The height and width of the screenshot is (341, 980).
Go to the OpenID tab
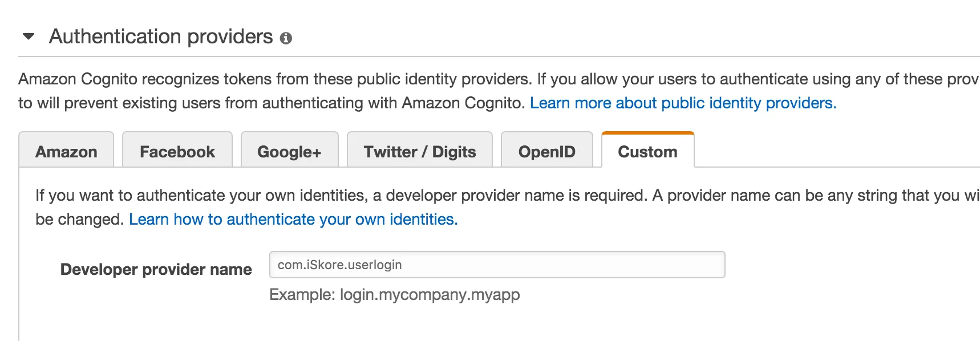pyautogui.click(x=546, y=152)
